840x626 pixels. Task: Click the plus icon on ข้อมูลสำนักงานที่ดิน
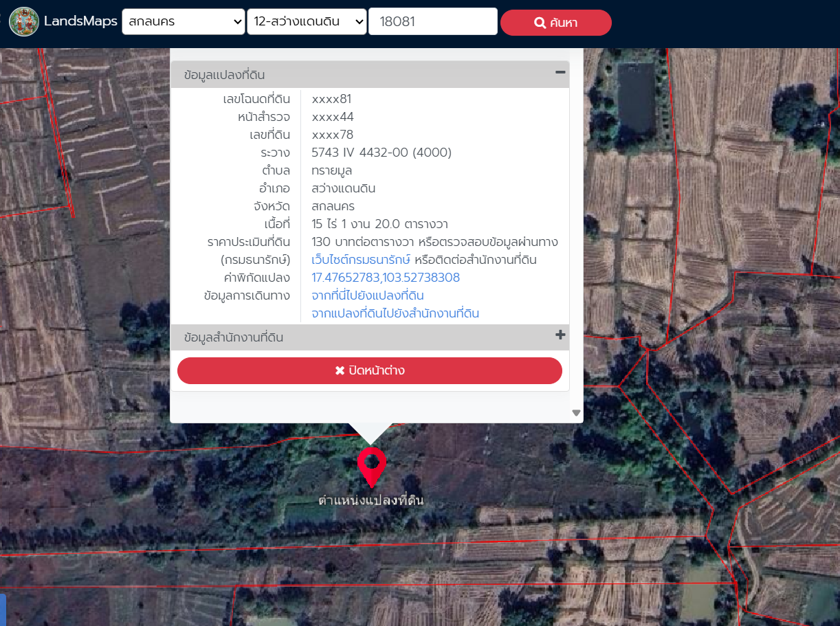pyautogui.click(x=560, y=335)
